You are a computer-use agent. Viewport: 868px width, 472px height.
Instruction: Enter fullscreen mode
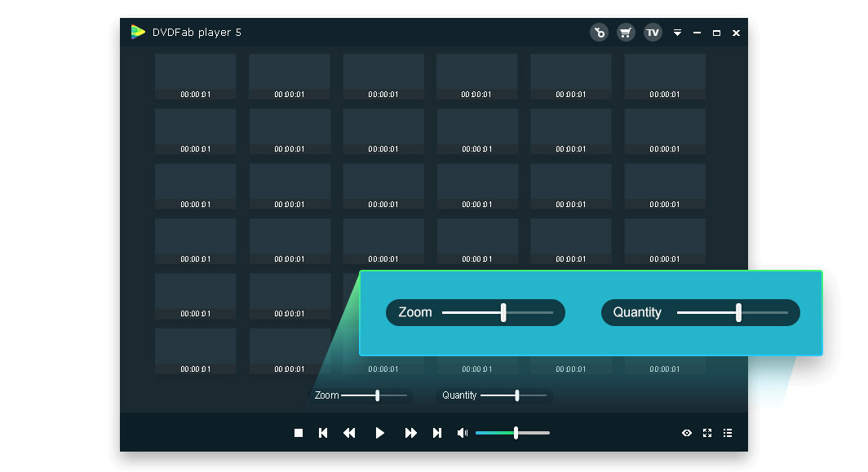[x=707, y=433]
